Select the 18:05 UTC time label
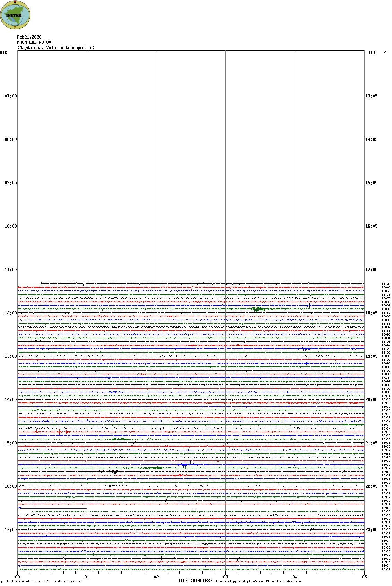 pyautogui.click(x=371, y=313)
